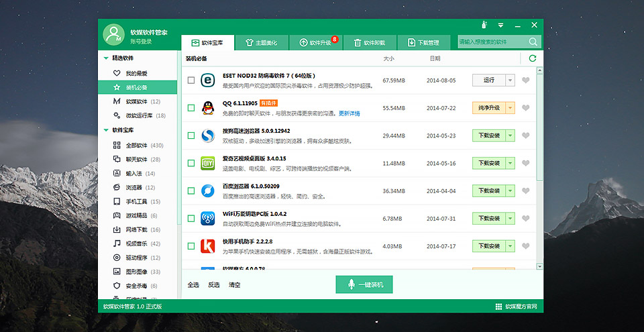Favorite QQ with heart icon
Screen dimensions: 644x332
[526, 108]
